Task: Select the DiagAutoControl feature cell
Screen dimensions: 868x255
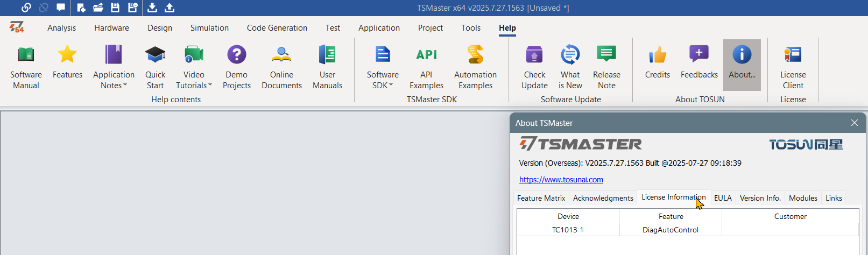Action: point(671,230)
